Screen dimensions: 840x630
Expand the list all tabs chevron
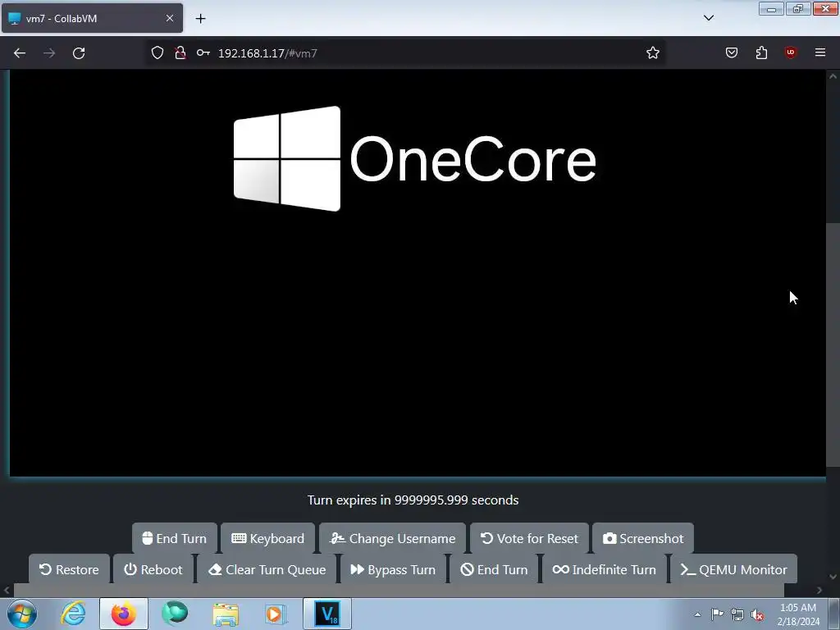click(708, 18)
